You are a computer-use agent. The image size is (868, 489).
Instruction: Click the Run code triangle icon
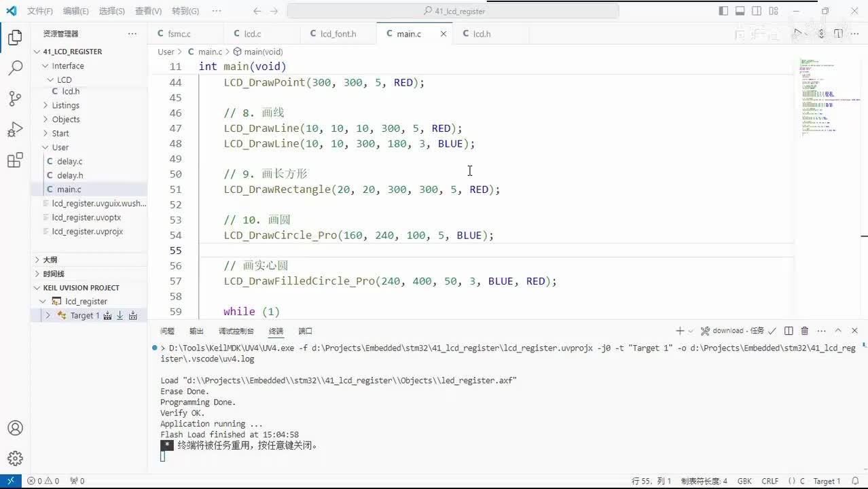[799, 33]
